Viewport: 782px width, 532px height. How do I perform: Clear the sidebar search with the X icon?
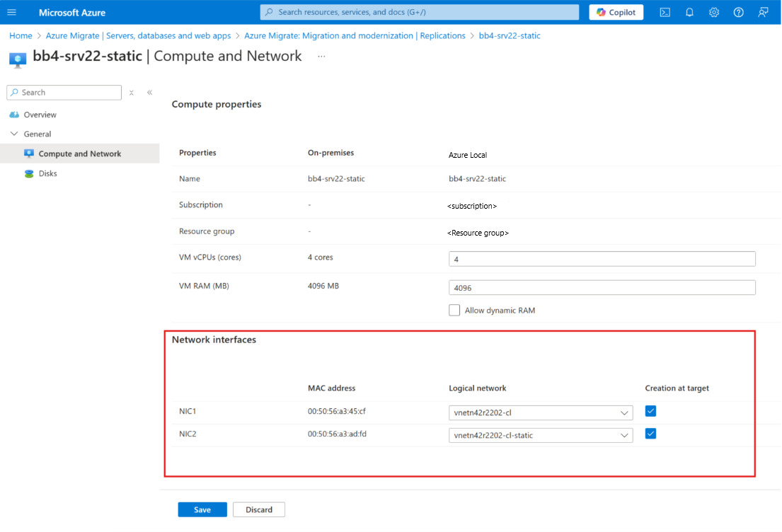[131, 93]
